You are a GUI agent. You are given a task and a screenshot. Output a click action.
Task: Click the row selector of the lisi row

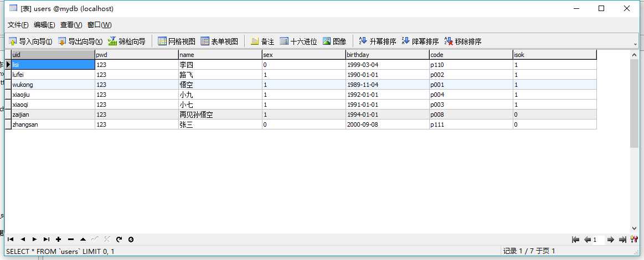(8, 65)
